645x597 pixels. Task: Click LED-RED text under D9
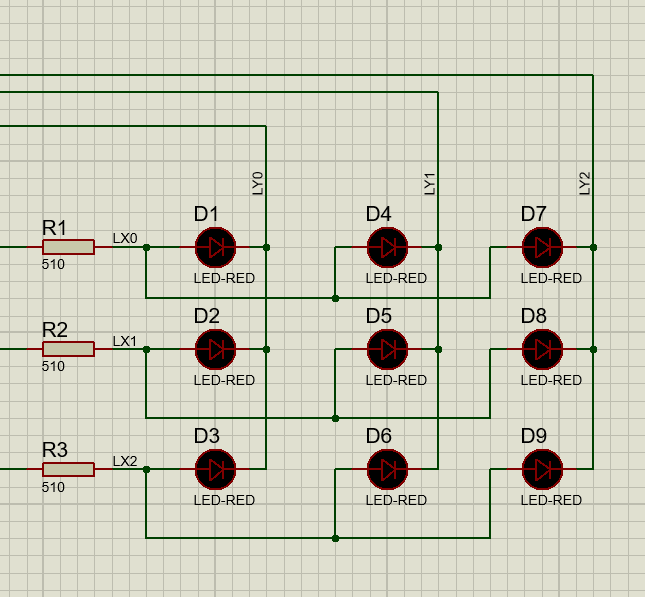point(551,500)
